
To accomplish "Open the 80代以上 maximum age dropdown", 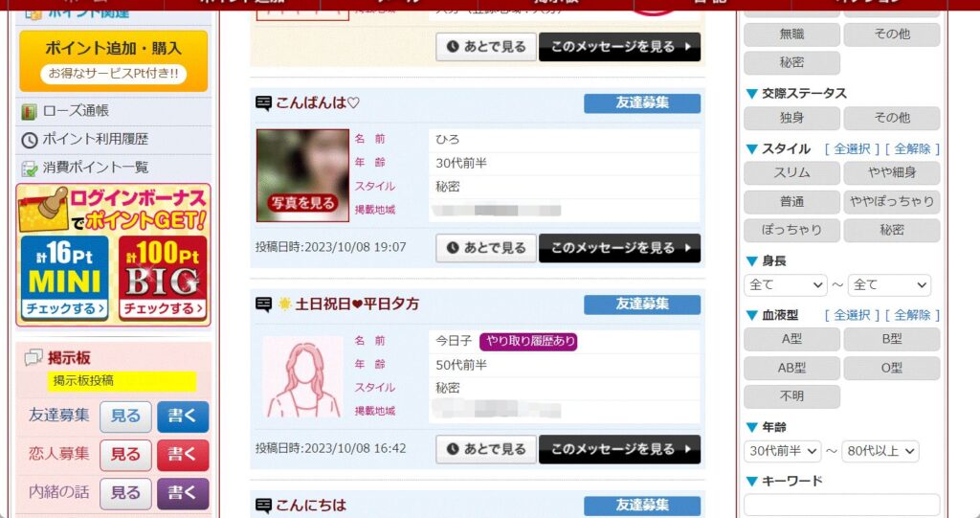I will (880, 451).
